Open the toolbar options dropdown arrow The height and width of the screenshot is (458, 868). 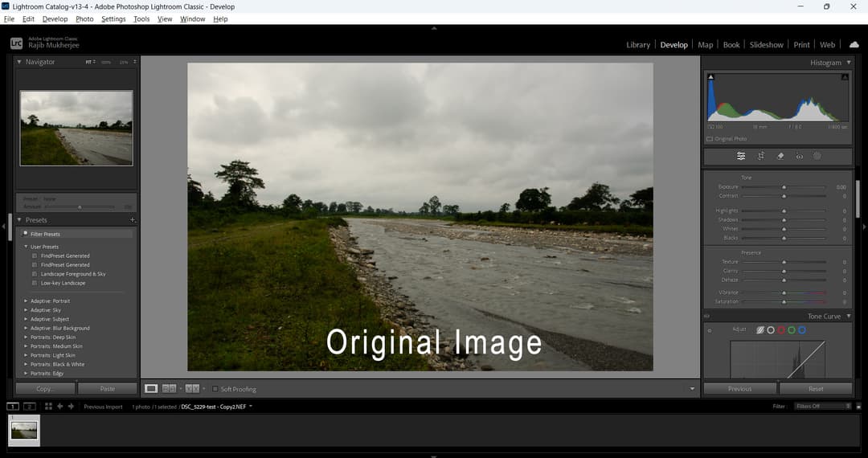click(x=692, y=389)
